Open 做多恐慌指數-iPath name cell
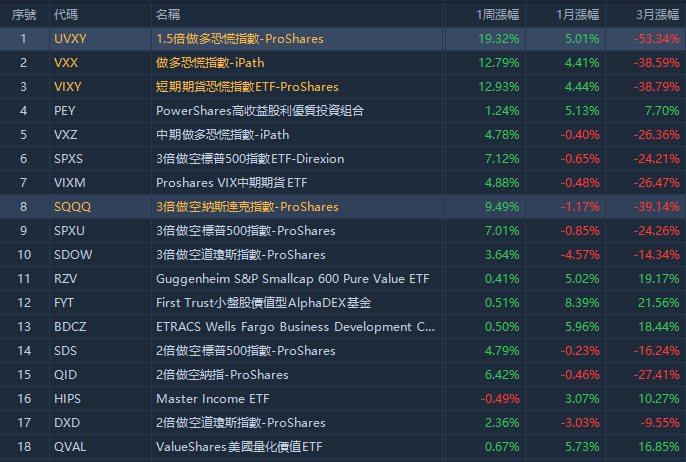686x462 pixels. [210, 63]
